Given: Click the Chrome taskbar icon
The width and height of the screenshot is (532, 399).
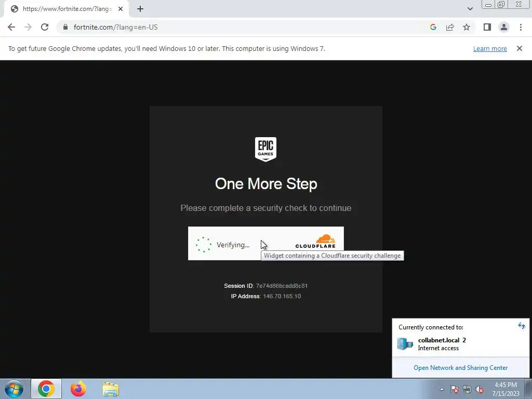Looking at the screenshot, I should [46, 389].
